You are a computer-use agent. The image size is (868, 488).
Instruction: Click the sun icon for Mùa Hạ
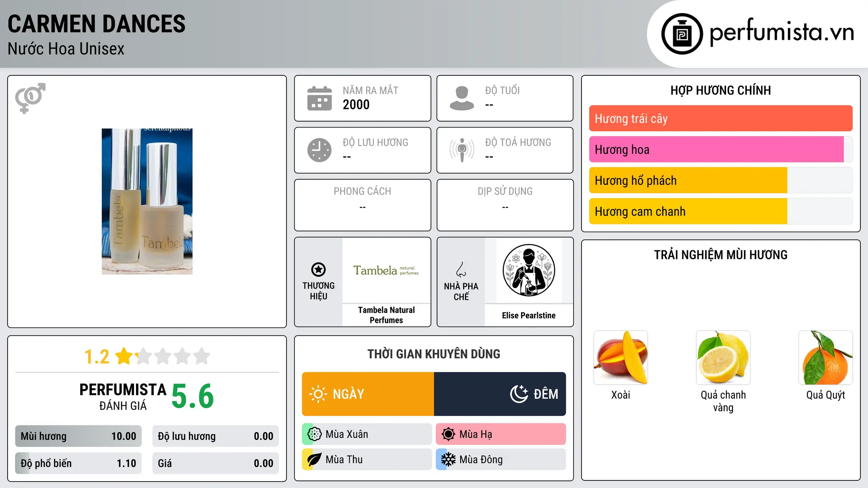coord(448,434)
